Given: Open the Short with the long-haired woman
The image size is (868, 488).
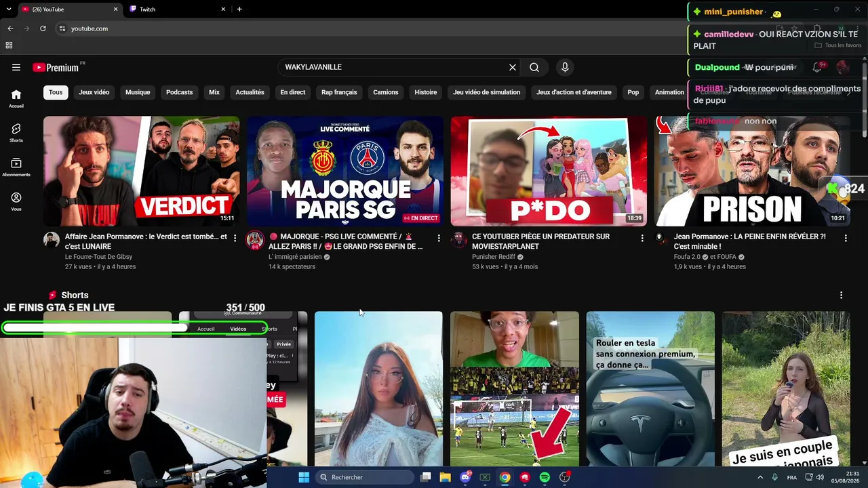Looking at the screenshot, I should tap(378, 389).
